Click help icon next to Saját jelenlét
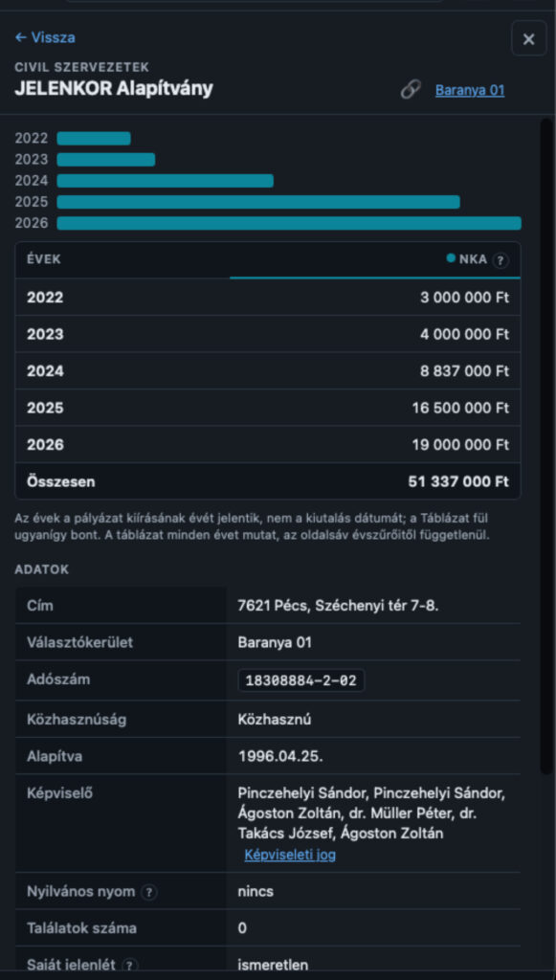 (130, 966)
